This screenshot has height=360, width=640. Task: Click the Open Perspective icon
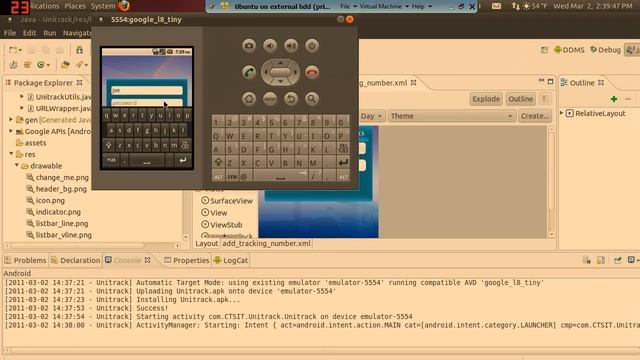click(544, 50)
